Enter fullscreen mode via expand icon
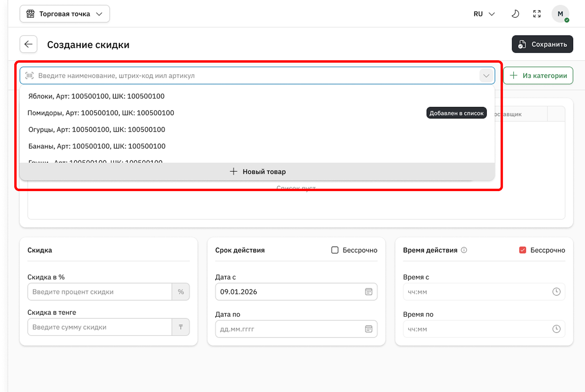 pyautogui.click(x=537, y=14)
